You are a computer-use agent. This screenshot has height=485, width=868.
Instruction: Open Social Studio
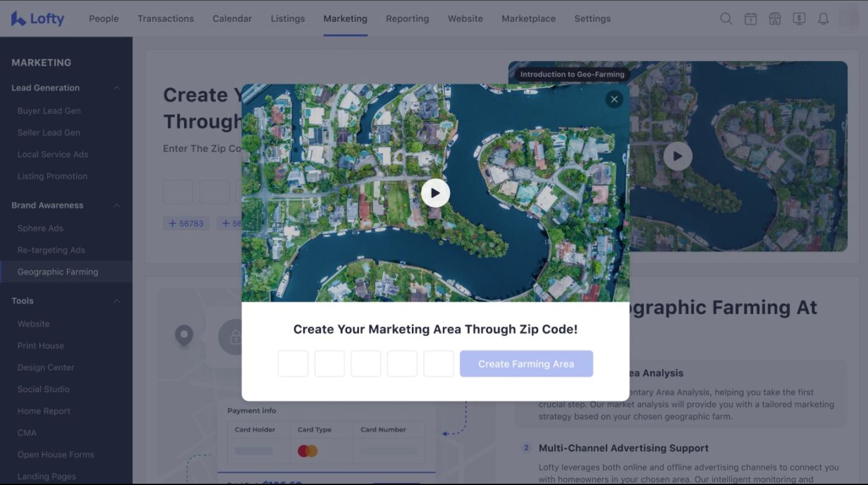tap(43, 390)
